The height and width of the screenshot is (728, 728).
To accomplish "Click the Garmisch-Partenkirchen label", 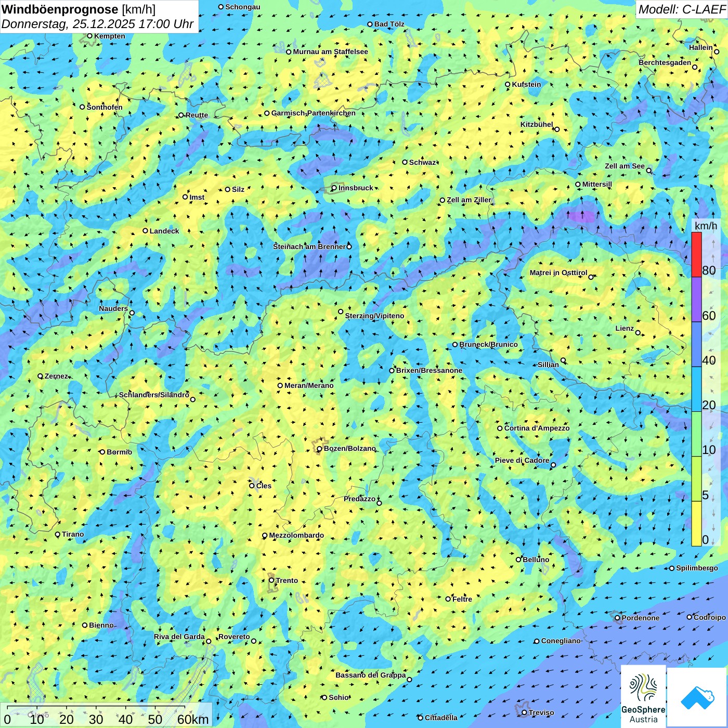I will (314, 113).
